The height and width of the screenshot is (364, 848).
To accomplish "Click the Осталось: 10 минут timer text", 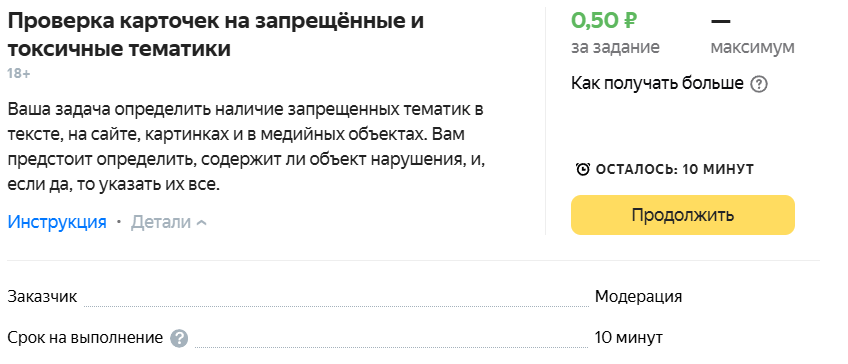I will click(x=674, y=169).
